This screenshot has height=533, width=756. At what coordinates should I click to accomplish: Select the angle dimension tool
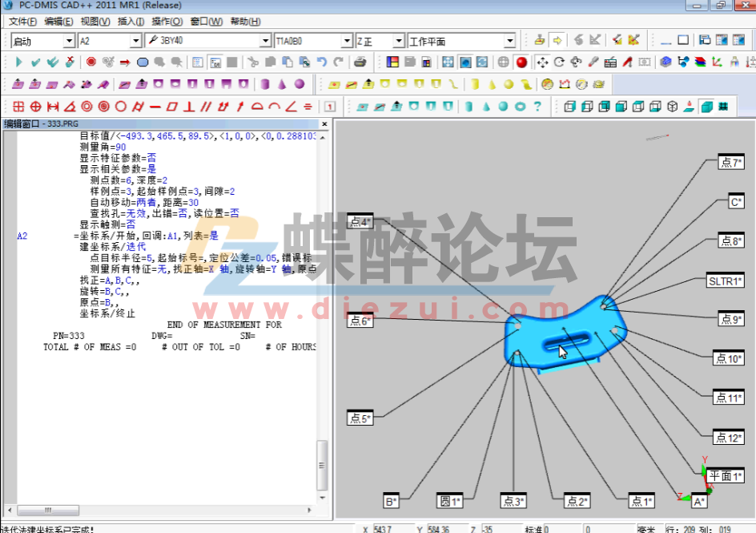tap(70, 105)
